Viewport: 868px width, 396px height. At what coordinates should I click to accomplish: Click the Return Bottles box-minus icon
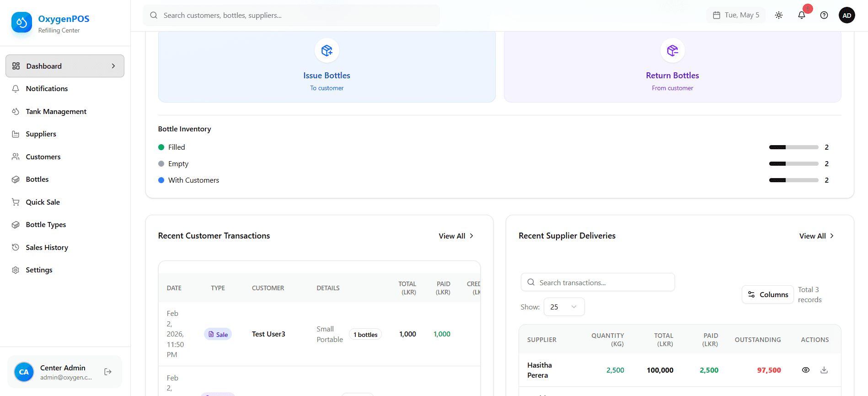click(673, 50)
